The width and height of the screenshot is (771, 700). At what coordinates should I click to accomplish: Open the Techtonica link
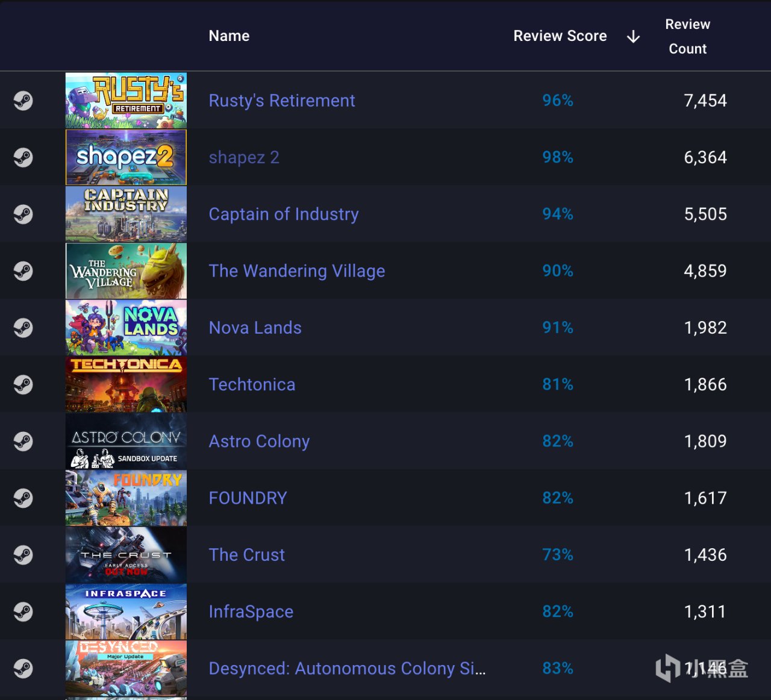coord(252,384)
